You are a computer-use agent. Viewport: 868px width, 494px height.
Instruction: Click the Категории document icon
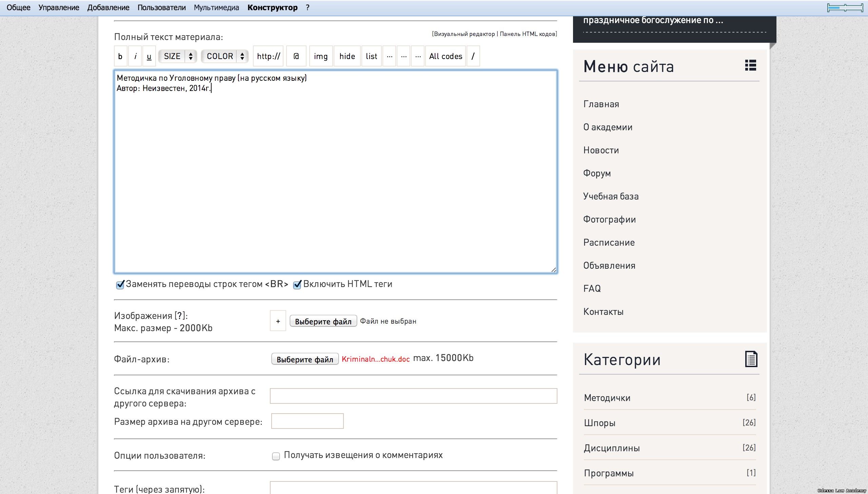[x=751, y=359]
